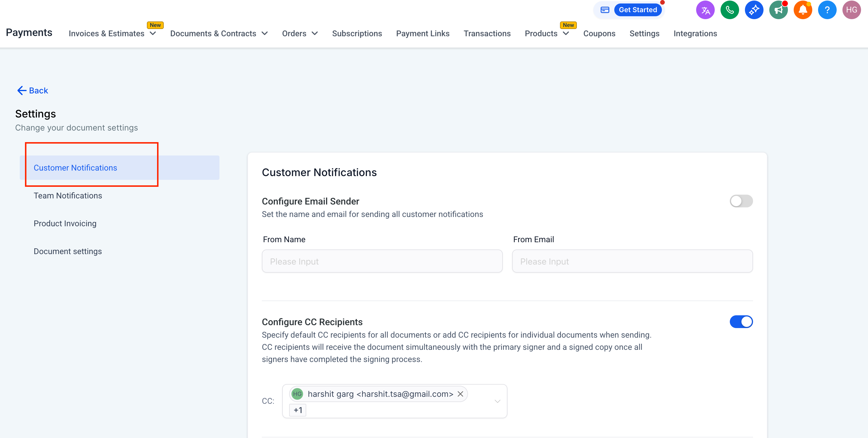Select Team Notifications in settings sidebar
The width and height of the screenshot is (868, 438).
pyautogui.click(x=68, y=196)
